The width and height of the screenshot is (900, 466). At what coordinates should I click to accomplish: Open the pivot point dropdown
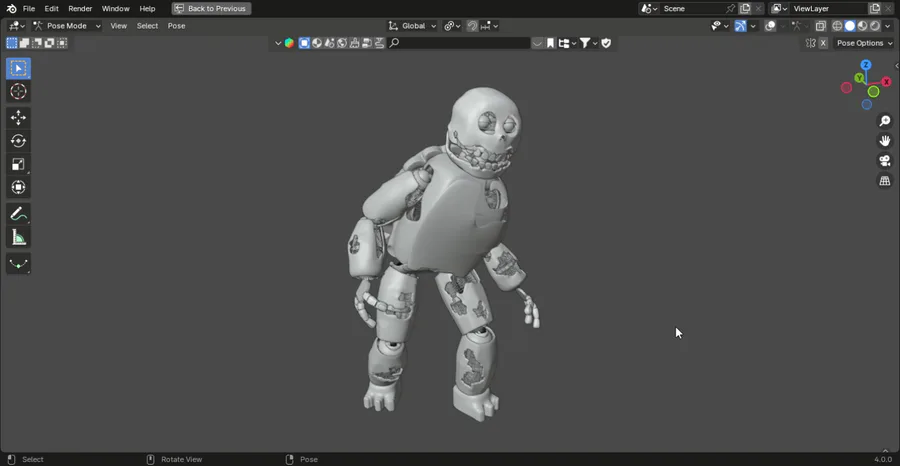(453, 26)
